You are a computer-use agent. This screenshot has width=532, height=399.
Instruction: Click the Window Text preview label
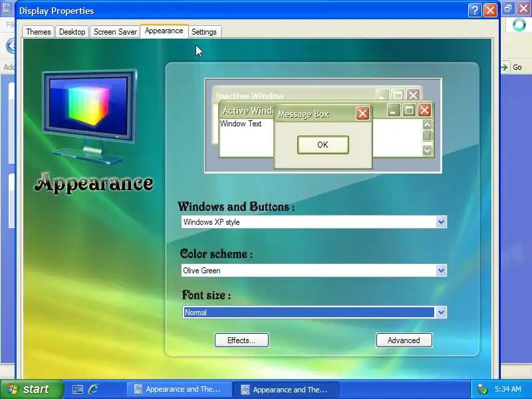click(241, 124)
